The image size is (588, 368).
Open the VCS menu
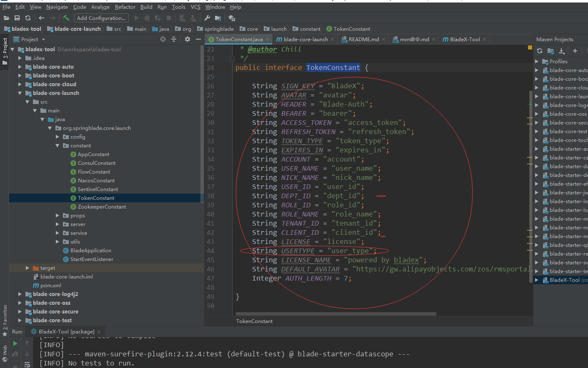coord(195,7)
